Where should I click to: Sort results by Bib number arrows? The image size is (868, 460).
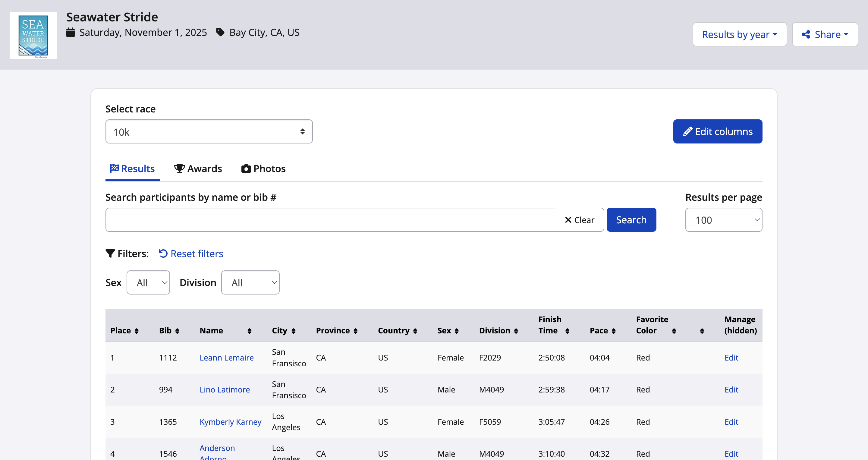[177, 331]
